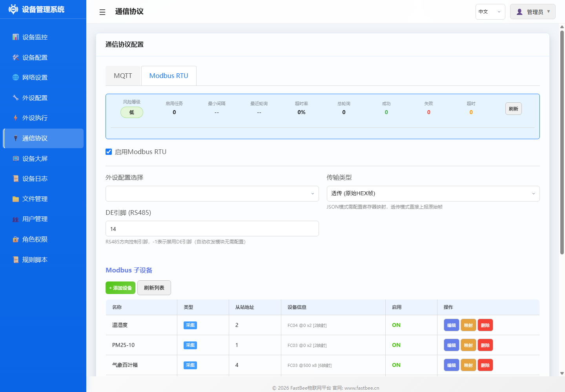Click the 外设执行 lightning icon

[x=16, y=118]
